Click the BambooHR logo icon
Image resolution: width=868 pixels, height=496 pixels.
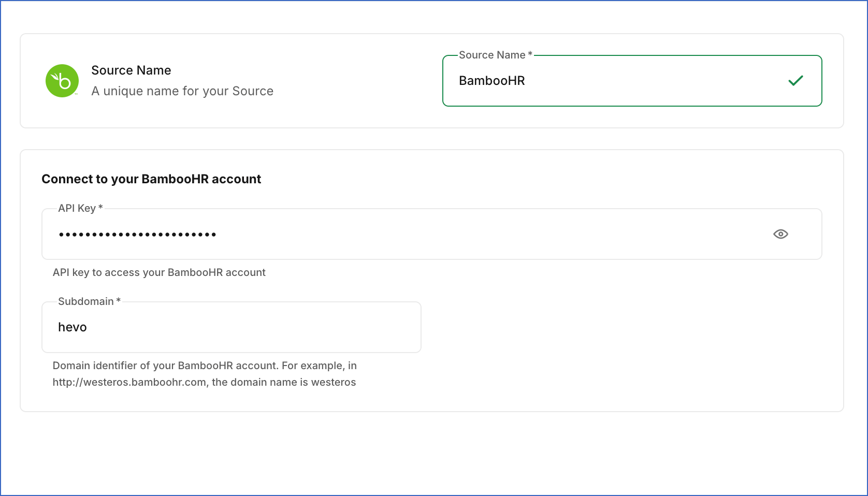62,81
